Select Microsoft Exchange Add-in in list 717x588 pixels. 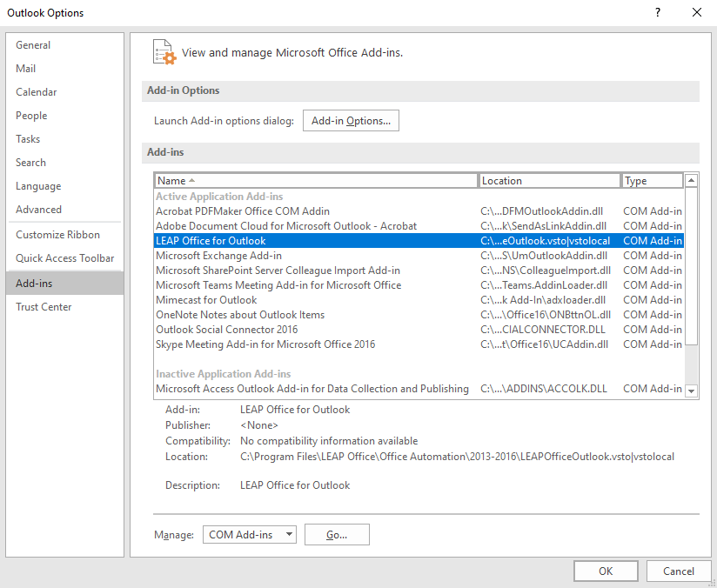coord(218,256)
